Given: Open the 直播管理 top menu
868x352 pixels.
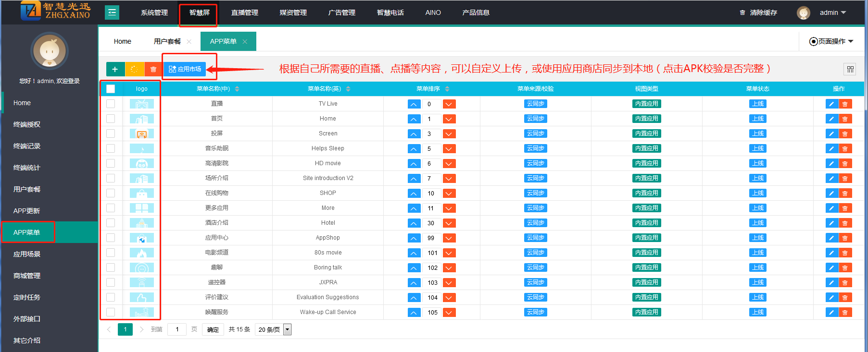Looking at the screenshot, I should [245, 12].
